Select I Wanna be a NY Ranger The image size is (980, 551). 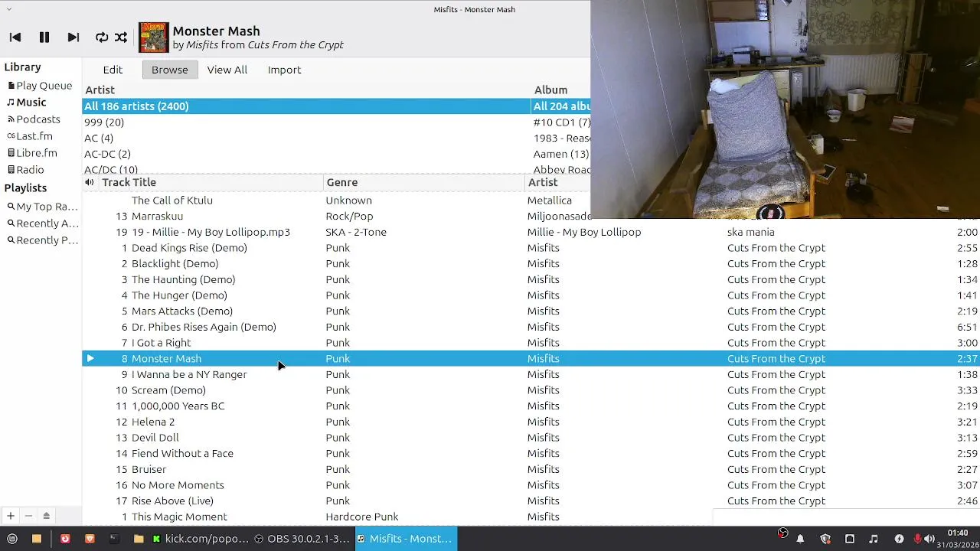pos(189,374)
